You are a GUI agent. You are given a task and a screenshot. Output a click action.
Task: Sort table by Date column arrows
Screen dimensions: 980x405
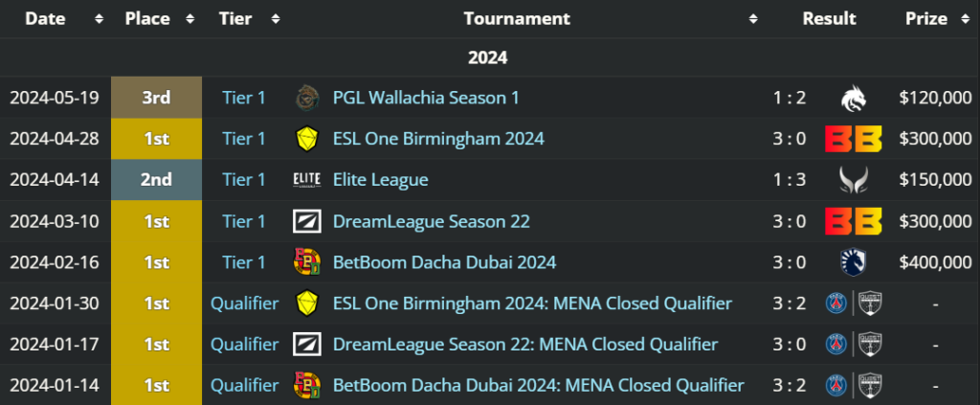click(x=100, y=19)
